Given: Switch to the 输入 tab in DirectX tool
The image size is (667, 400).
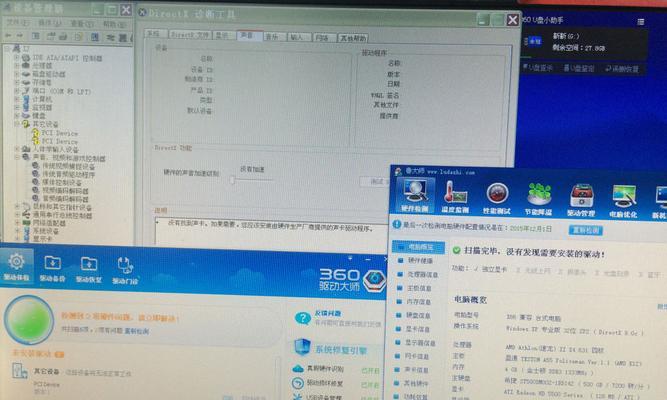Looking at the screenshot, I should 299,37.
